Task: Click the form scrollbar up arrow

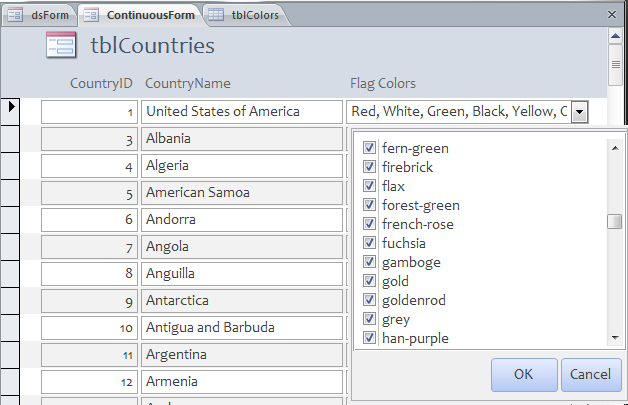Action: pyautogui.click(x=615, y=36)
